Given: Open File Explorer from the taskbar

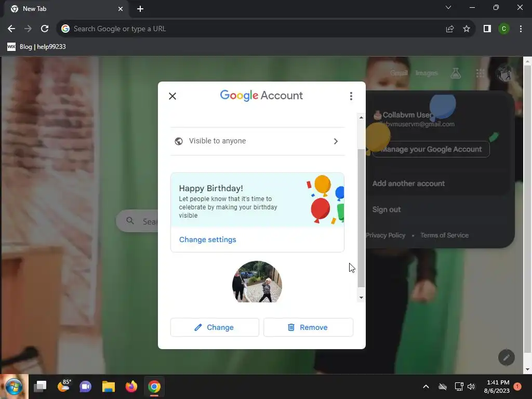Looking at the screenshot, I should [x=109, y=387].
